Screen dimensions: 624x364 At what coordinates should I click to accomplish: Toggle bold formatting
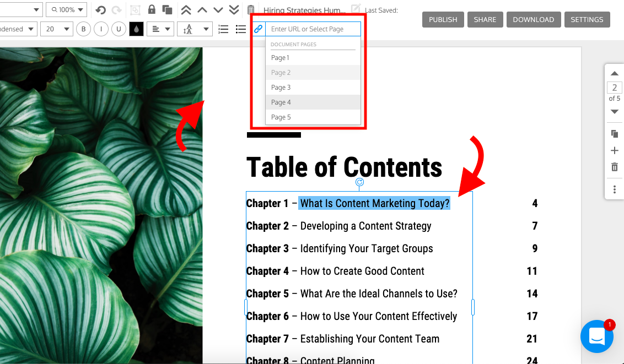point(84,29)
